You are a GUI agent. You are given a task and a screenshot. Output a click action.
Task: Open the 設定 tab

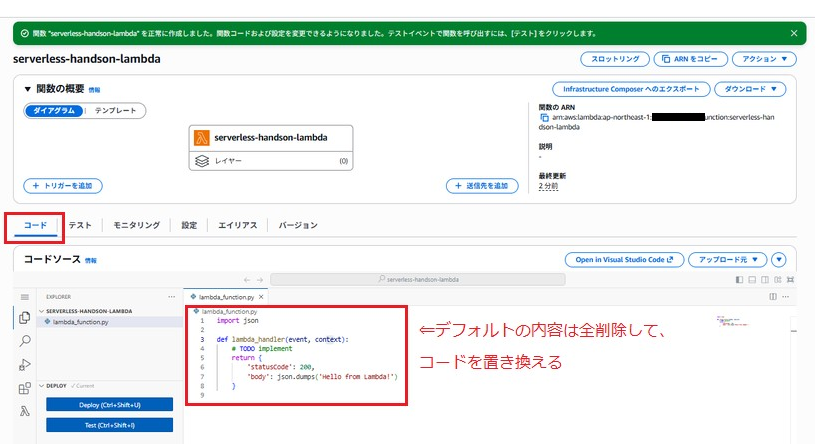pos(189,225)
